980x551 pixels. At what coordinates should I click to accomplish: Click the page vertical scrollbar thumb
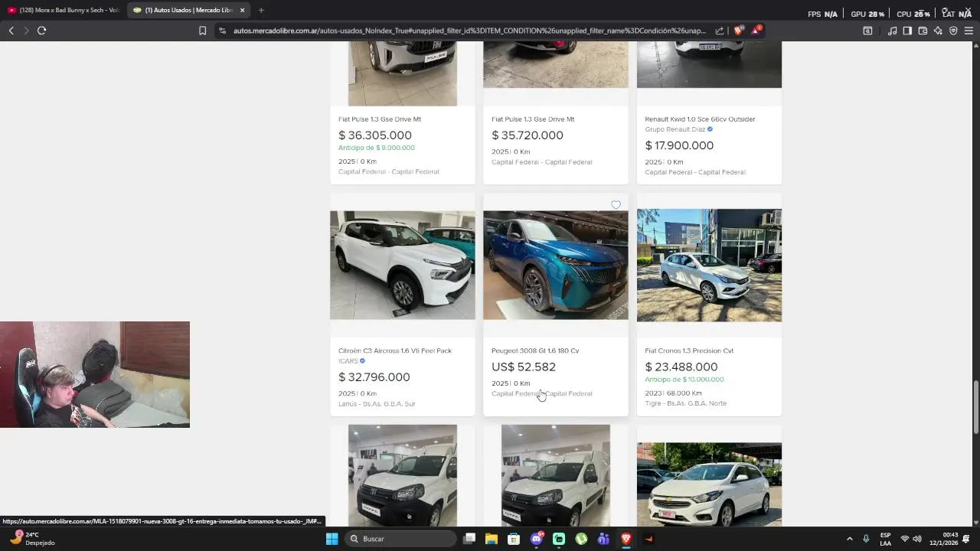[975, 408]
